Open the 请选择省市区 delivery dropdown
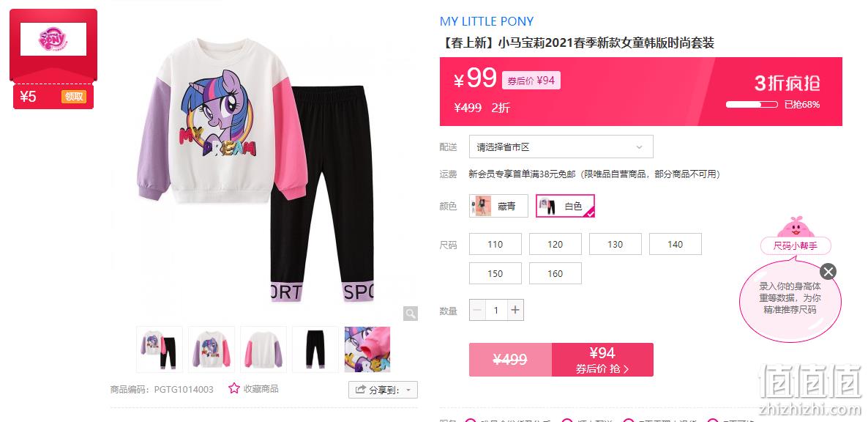868x422 pixels. pyautogui.click(x=561, y=147)
